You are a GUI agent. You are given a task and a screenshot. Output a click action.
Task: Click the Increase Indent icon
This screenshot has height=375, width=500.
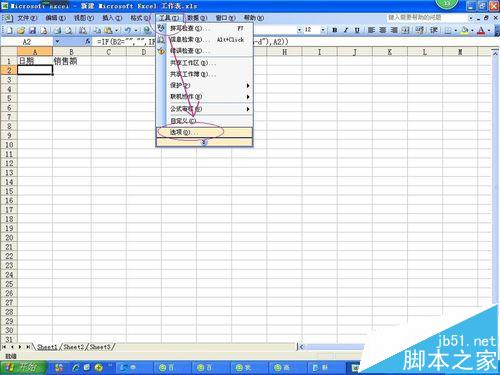click(x=434, y=30)
